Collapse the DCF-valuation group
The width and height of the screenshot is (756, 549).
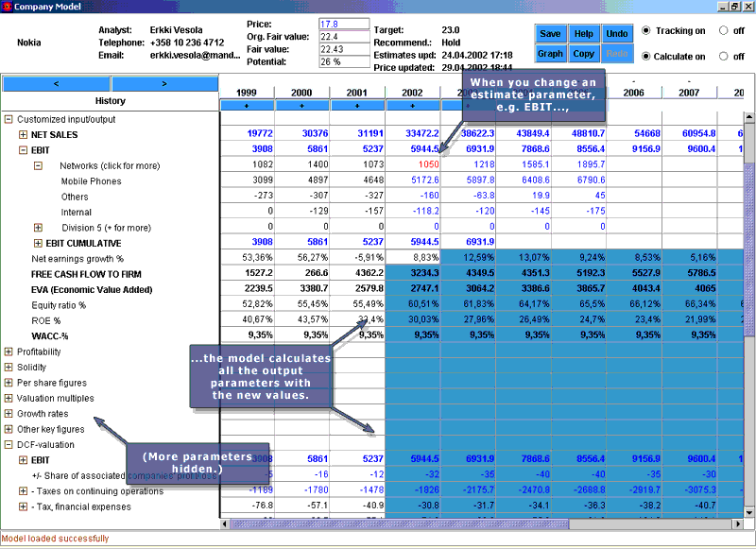(x=9, y=444)
